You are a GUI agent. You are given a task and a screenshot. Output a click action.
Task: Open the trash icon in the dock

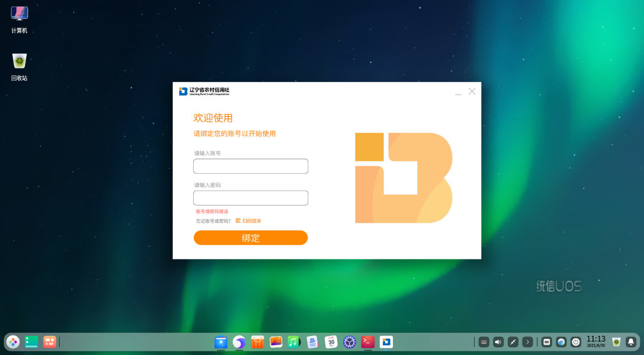[x=616, y=342]
